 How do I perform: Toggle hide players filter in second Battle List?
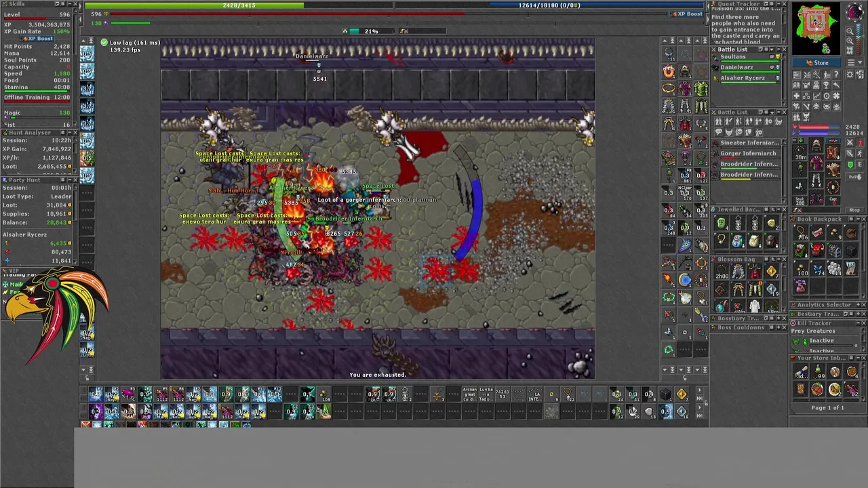[719, 121]
